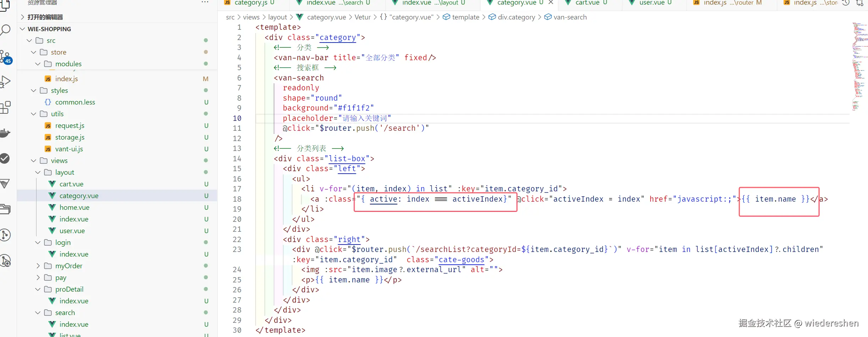Open explorer panel more actions ellipsis
The image size is (868, 337).
(205, 2)
